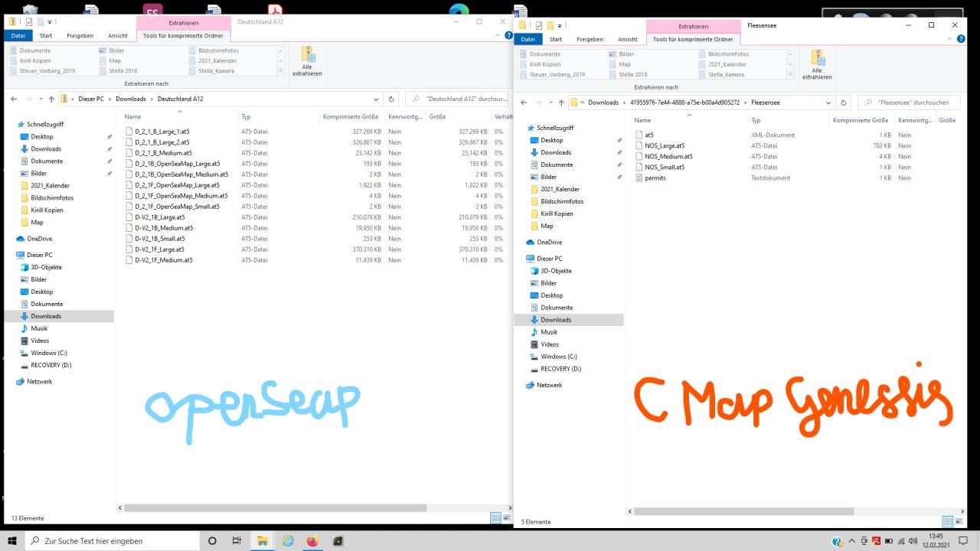Sort by Komprimierte Größe in the Fleesensee window

(x=860, y=120)
